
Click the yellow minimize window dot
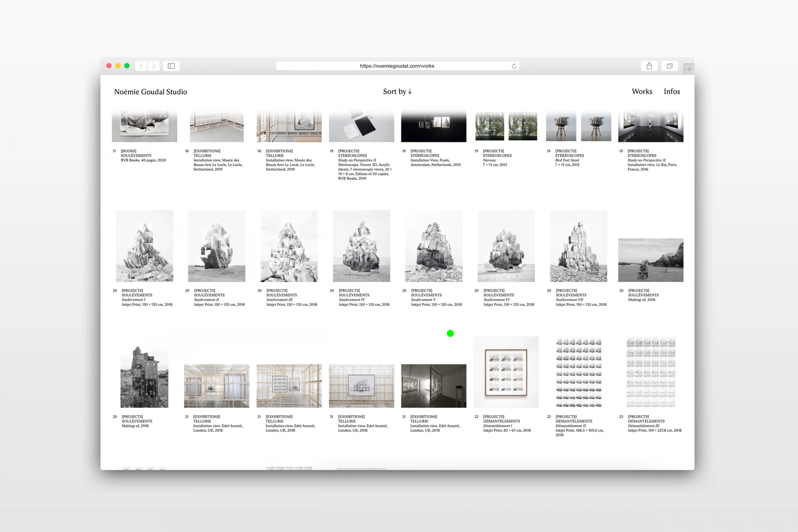point(118,66)
